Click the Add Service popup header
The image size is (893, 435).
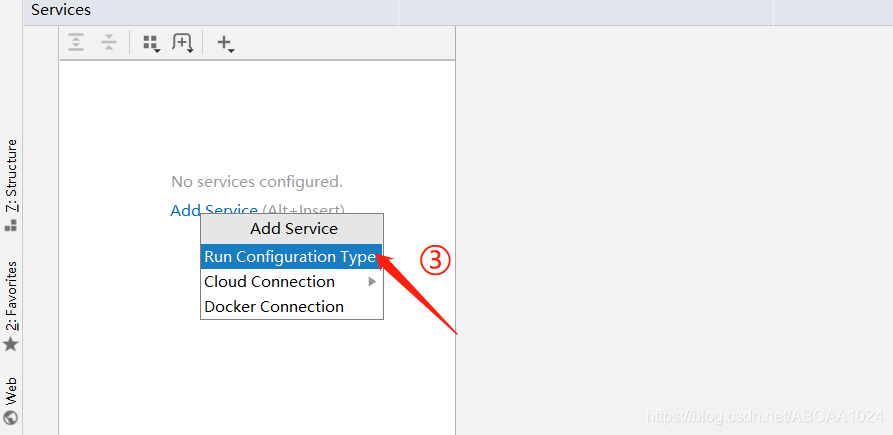tap(292, 229)
